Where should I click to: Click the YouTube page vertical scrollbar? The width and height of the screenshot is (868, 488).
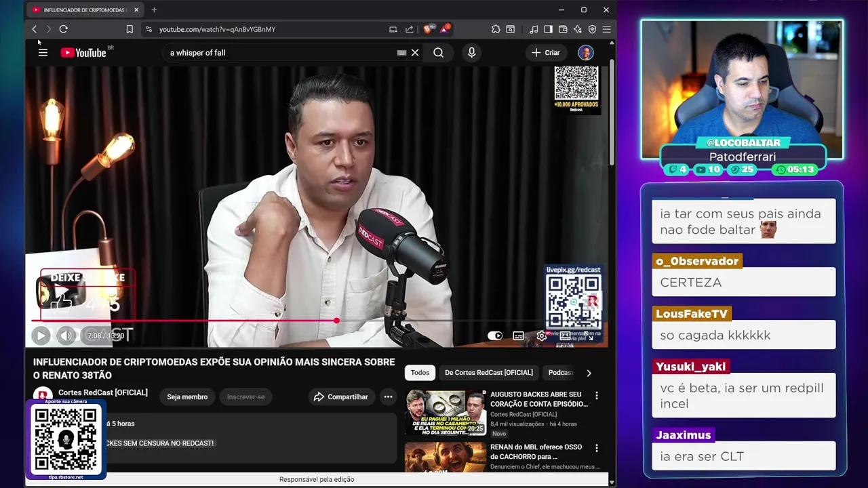pos(612,112)
